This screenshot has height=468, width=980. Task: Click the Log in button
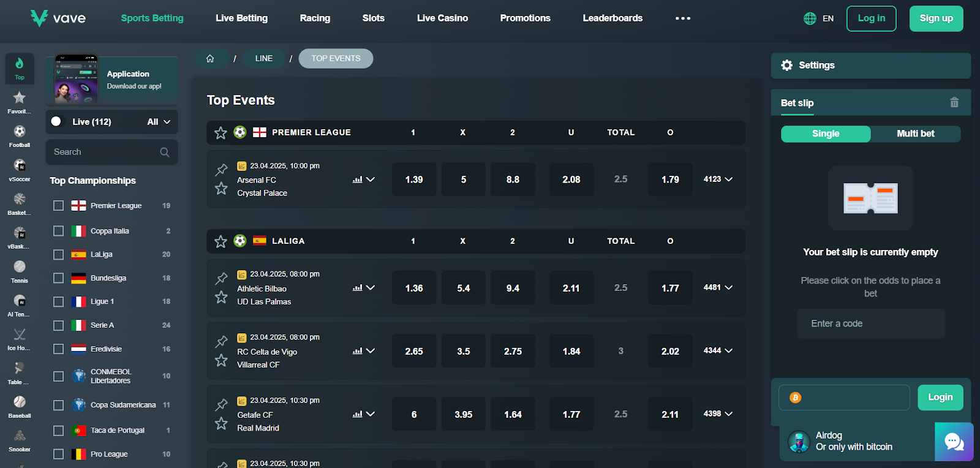[x=871, y=18]
